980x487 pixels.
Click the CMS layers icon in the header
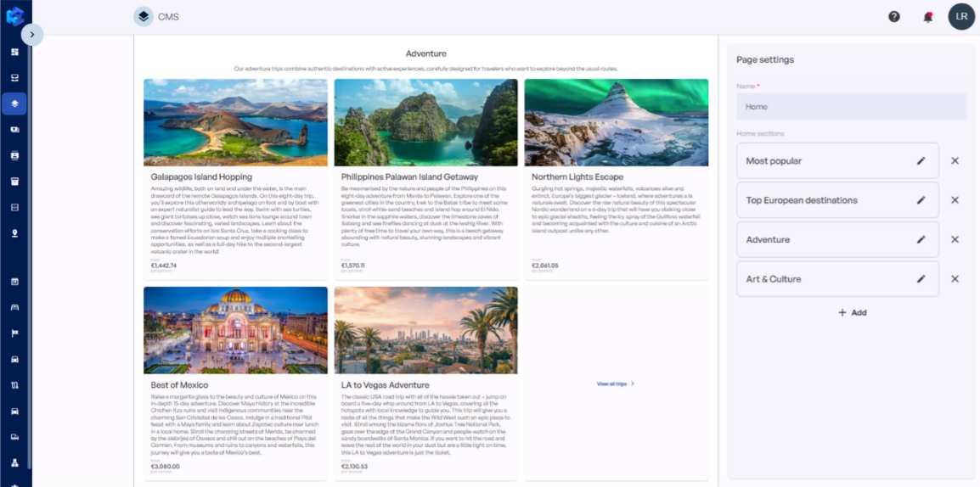coord(144,16)
